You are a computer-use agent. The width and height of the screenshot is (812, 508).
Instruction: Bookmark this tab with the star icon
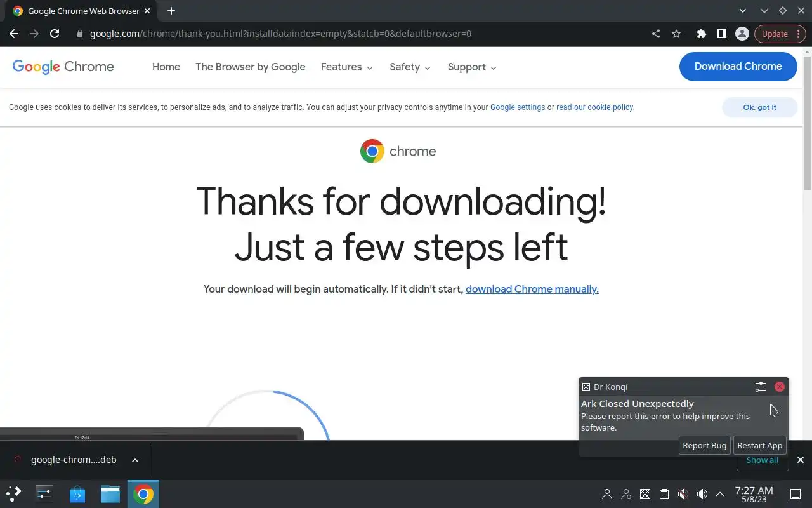click(x=676, y=34)
